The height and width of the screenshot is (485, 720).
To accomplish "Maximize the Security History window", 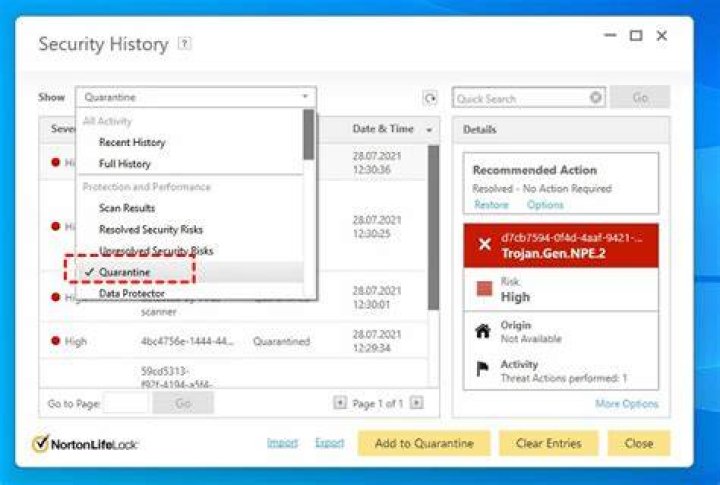I will click(x=636, y=35).
